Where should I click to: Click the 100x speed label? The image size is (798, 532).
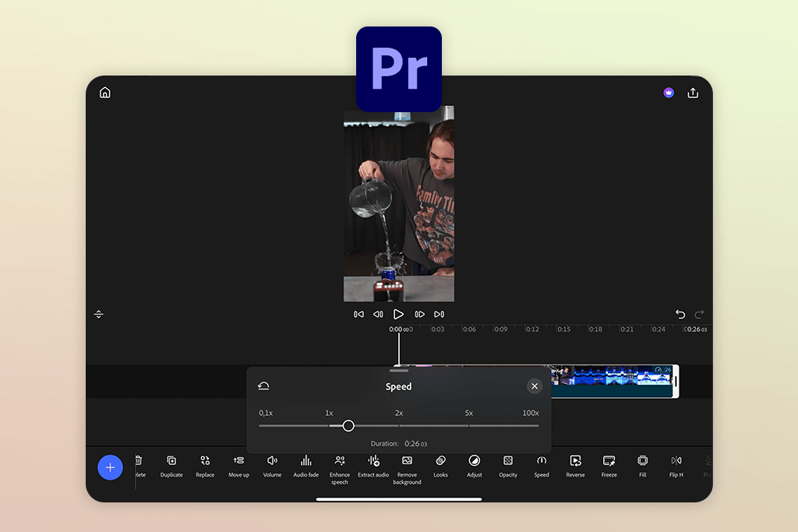tap(530, 413)
